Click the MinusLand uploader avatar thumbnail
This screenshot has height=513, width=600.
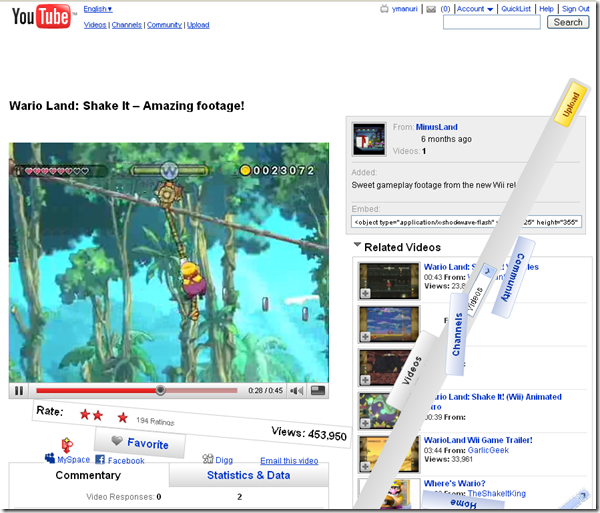[369, 139]
